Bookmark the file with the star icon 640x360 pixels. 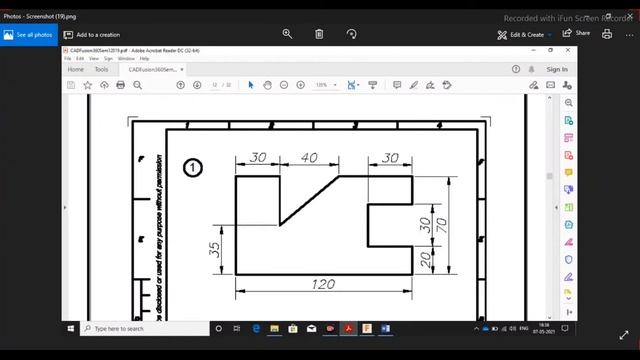(x=87, y=85)
